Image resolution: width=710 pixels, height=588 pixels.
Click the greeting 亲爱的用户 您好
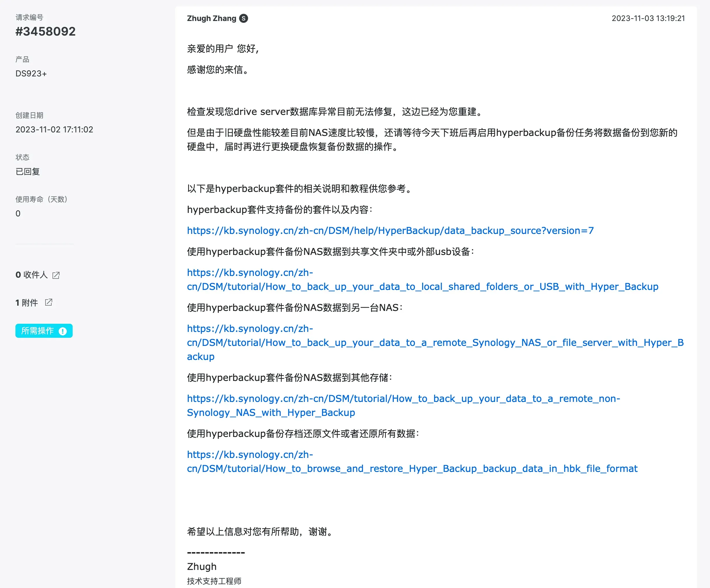click(x=223, y=49)
